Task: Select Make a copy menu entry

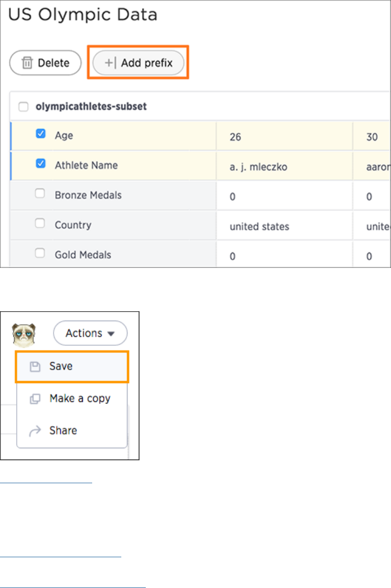Action: pos(80,399)
